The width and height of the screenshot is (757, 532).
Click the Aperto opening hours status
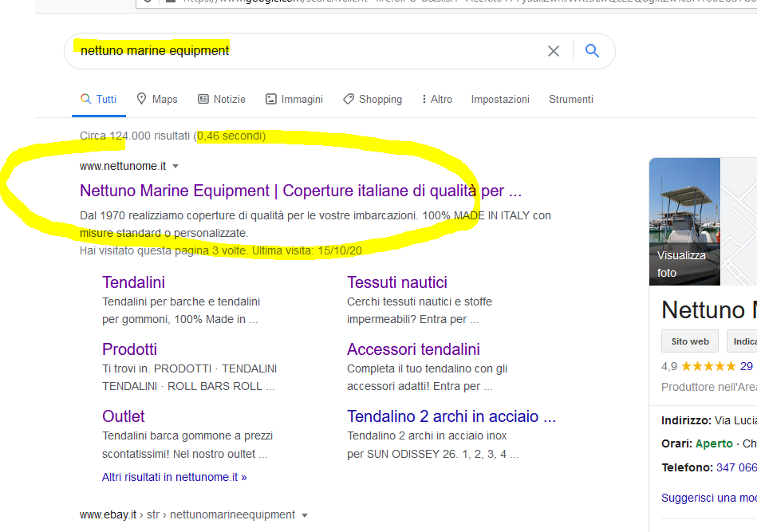pos(714,443)
